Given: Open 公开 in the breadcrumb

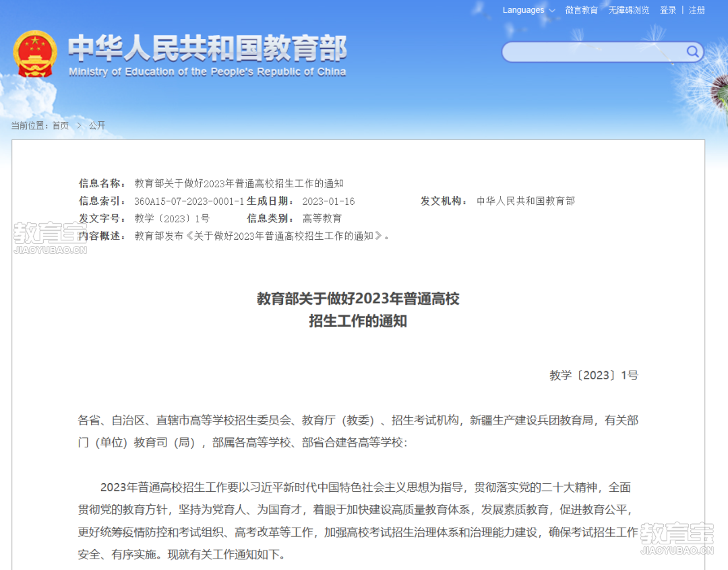Looking at the screenshot, I should click(97, 125).
